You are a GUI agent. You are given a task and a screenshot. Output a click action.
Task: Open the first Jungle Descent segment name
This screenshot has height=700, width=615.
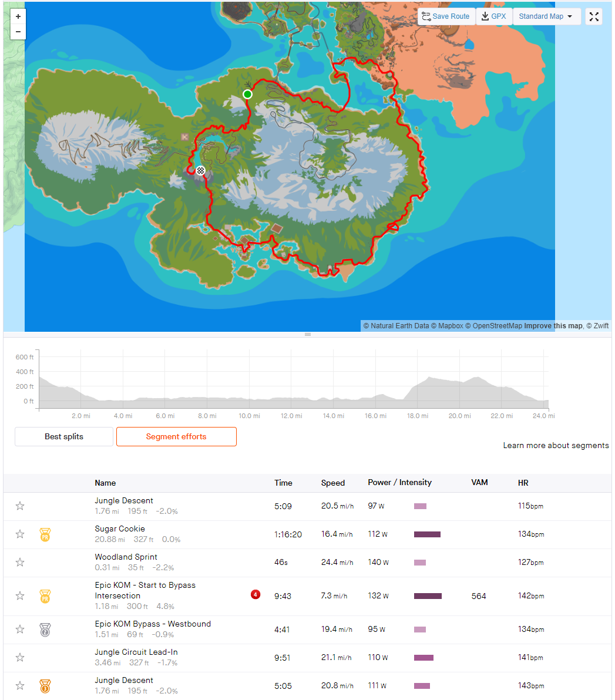tap(124, 500)
